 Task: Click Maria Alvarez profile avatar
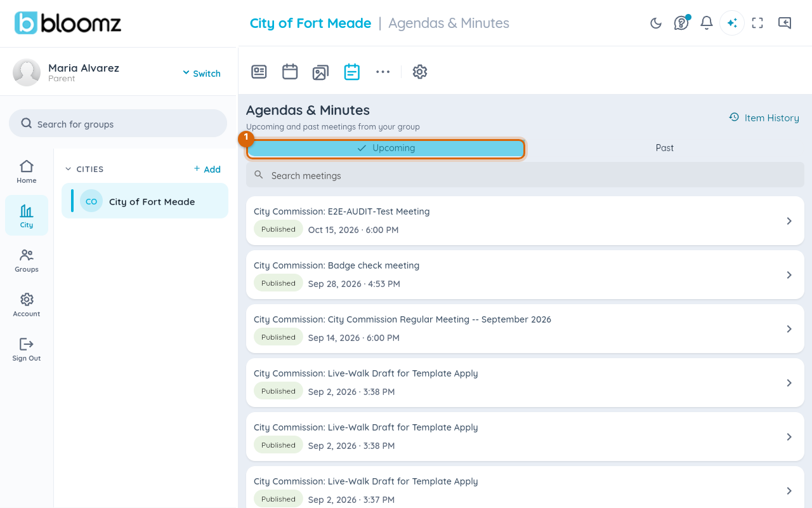[27, 72]
